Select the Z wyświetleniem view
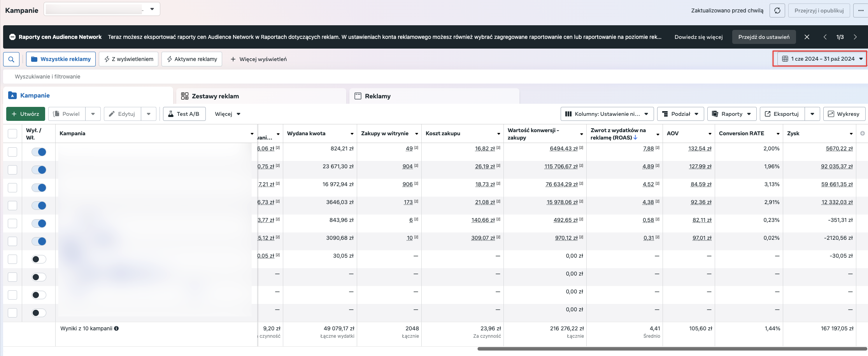Viewport: 868px width, 356px height. (128, 59)
